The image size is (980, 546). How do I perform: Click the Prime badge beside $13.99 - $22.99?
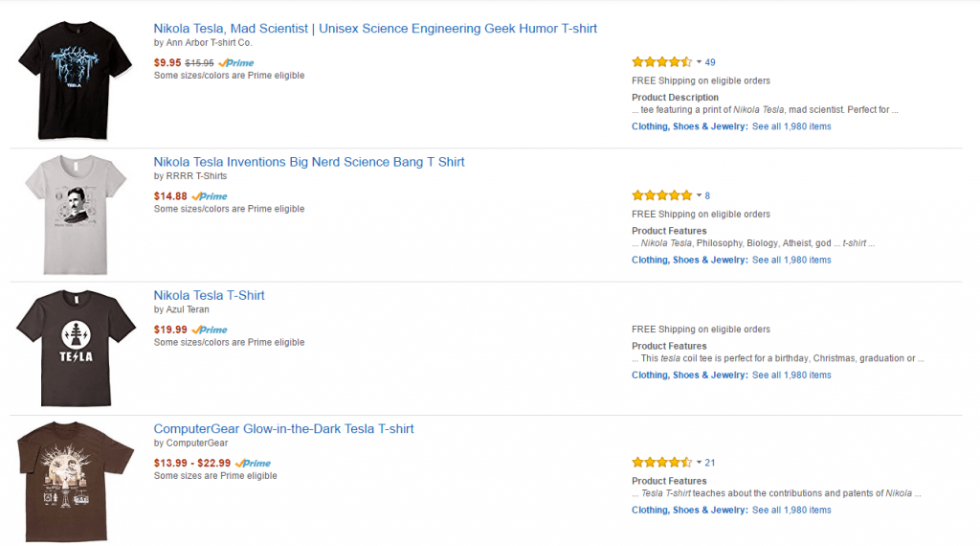253,464
